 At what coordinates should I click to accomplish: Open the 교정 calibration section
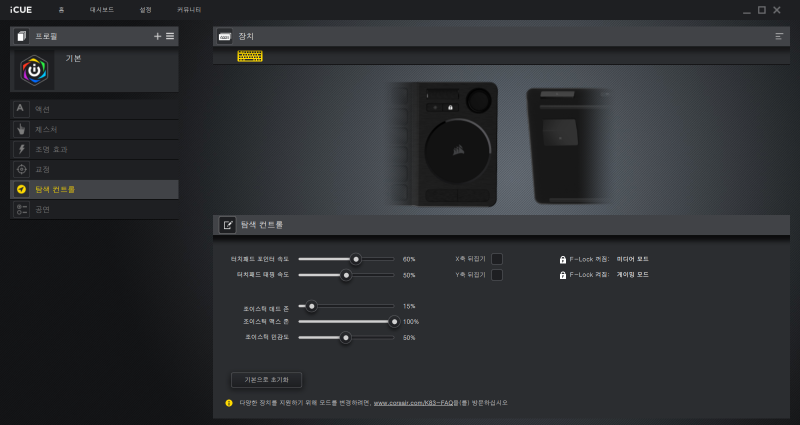pos(94,169)
